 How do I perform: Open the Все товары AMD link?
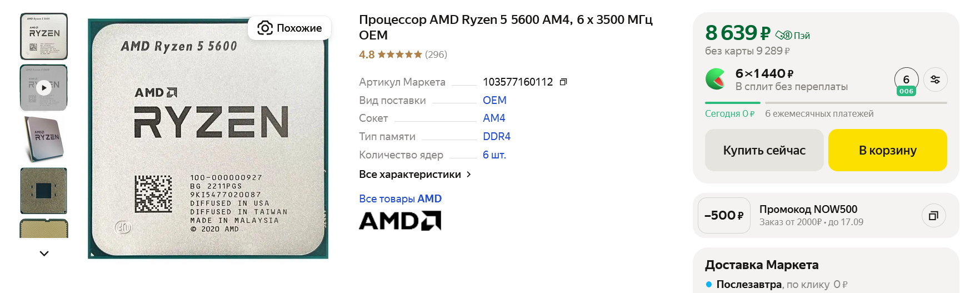point(400,199)
